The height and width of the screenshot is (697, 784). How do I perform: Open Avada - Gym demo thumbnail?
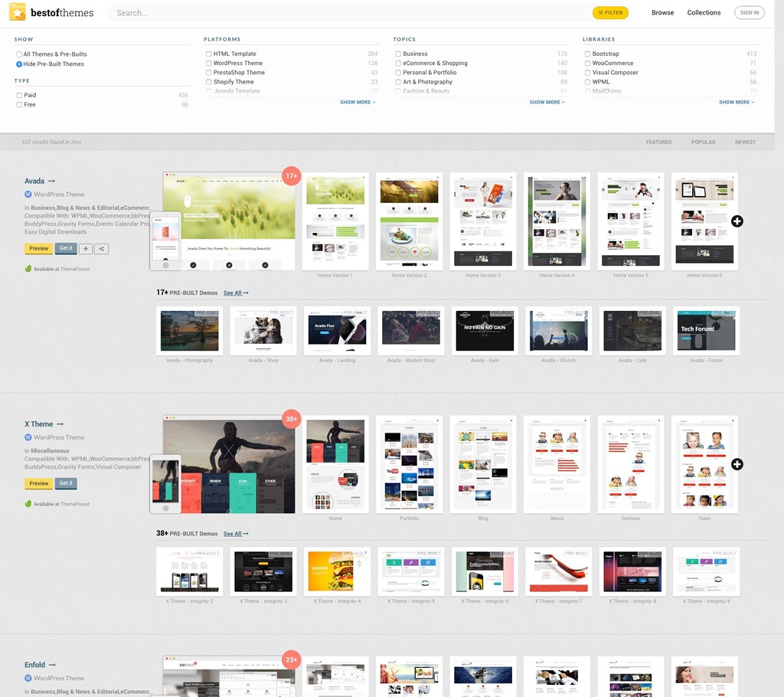pos(485,331)
